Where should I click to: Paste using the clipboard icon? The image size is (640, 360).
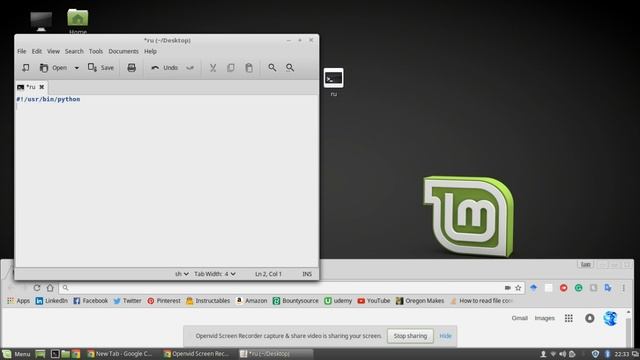(x=249, y=68)
